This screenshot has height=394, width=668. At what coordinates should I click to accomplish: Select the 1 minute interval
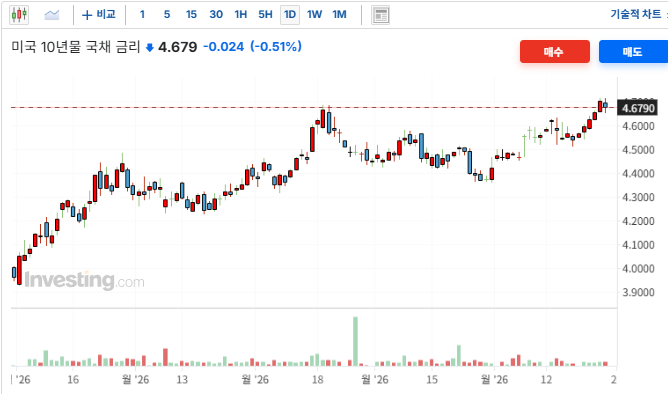point(142,14)
